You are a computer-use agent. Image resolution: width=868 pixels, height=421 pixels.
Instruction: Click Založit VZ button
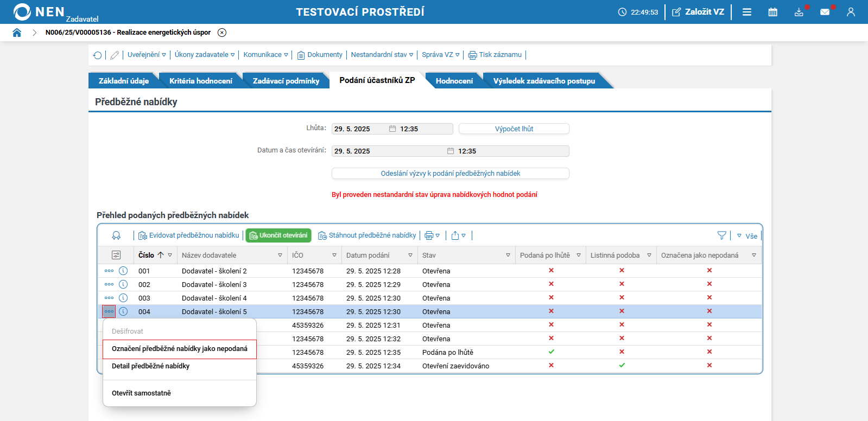[x=698, y=12]
